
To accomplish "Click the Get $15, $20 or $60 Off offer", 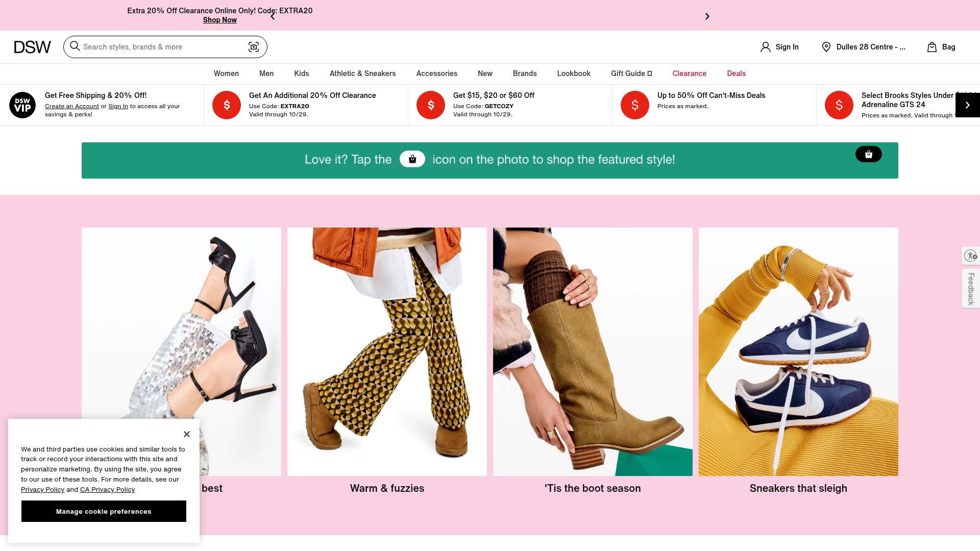I will click(494, 95).
